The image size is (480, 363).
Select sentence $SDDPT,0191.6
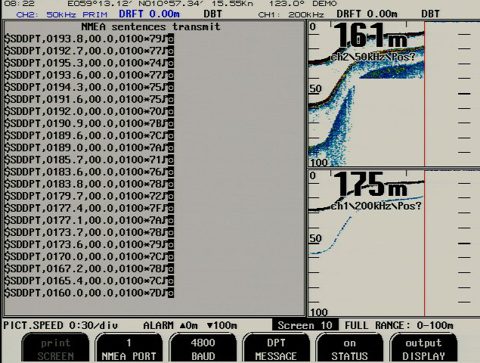point(89,99)
